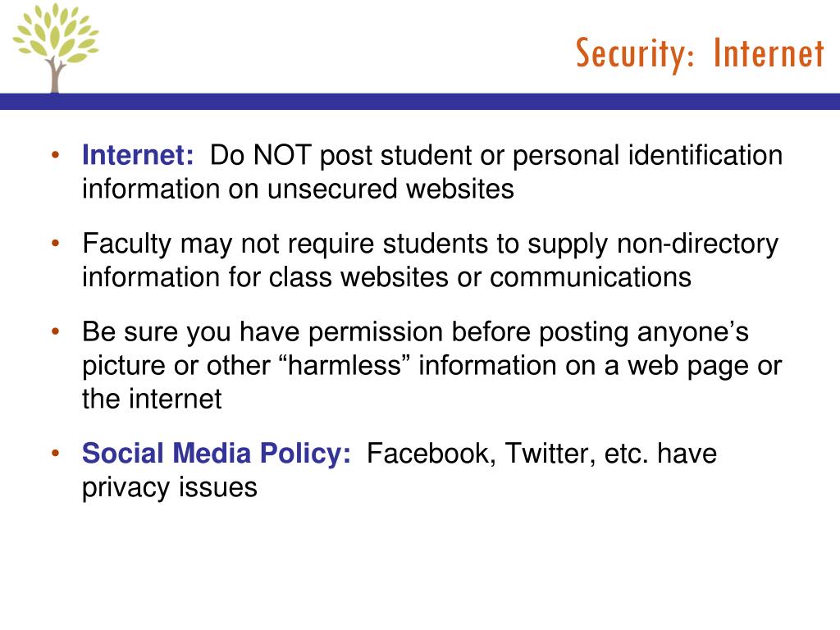
Task: Select the 'Security: Internet' slide title
Action: 700,54
